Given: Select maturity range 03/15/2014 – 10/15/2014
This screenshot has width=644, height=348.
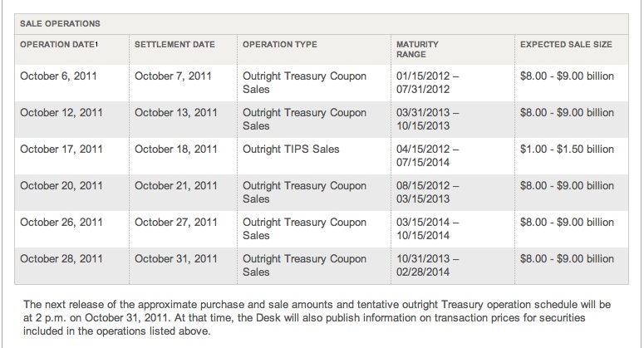Looking at the screenshot, I should 428,229.
